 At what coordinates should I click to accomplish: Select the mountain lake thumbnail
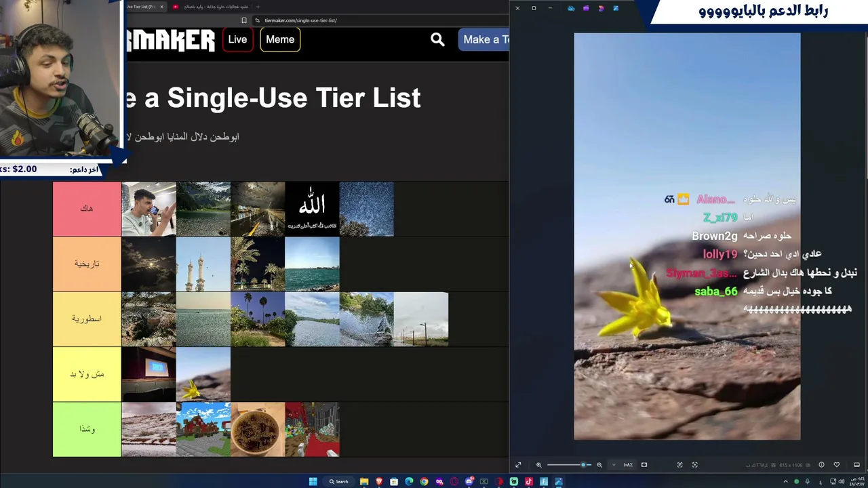(x=203, y=209)
